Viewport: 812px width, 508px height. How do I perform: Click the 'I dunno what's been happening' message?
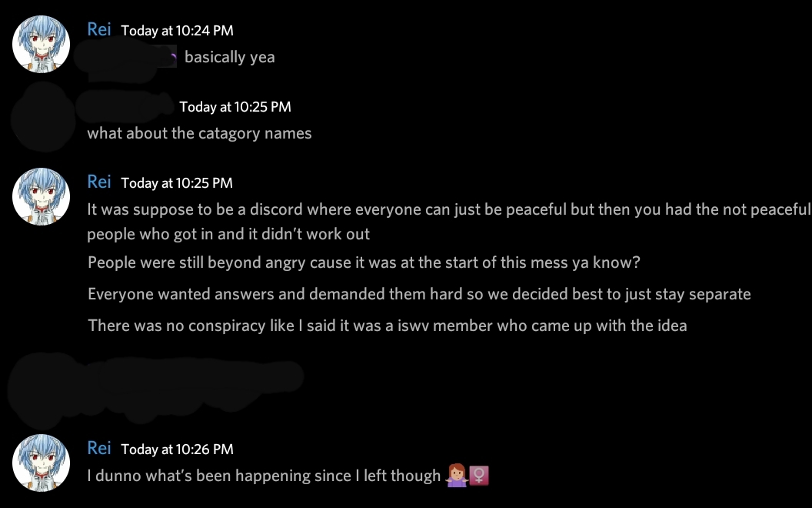pyautogui.click(x=288, y=476)
